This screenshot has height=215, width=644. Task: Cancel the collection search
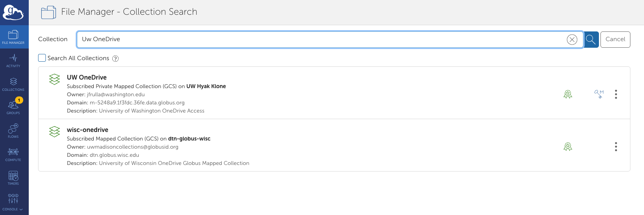[615, 39]
